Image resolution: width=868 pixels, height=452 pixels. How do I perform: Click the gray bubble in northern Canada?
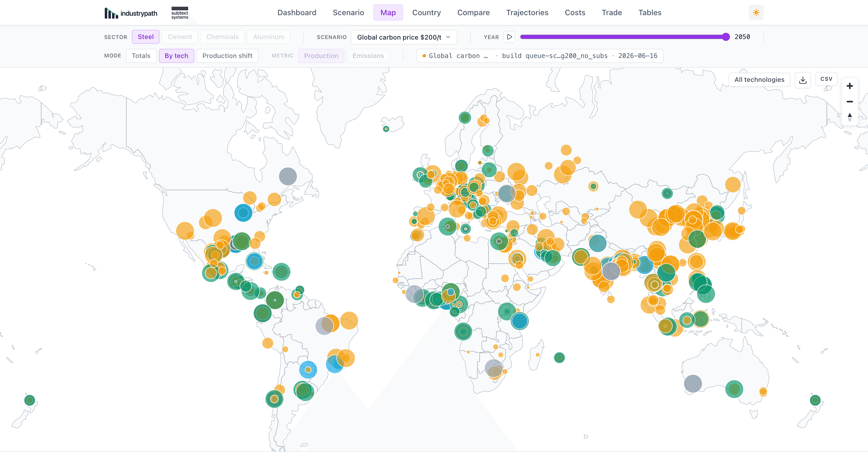[288, 176]
